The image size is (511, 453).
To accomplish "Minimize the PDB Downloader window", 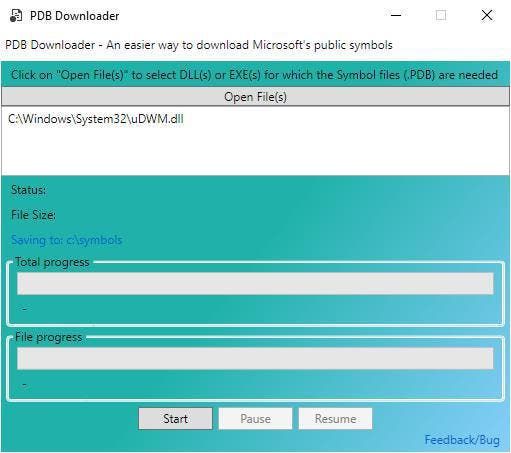I will pyautogui.click(x=396, y=15).
